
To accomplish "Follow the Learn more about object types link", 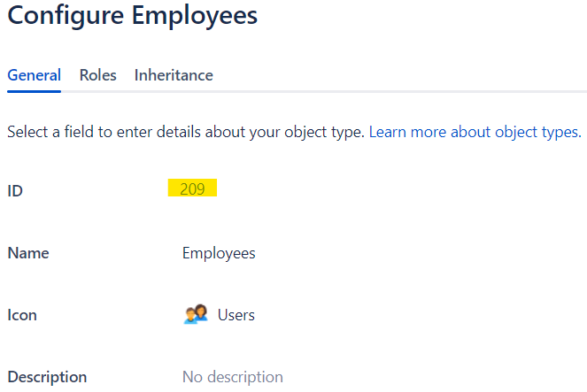I will tap(475, 132).
